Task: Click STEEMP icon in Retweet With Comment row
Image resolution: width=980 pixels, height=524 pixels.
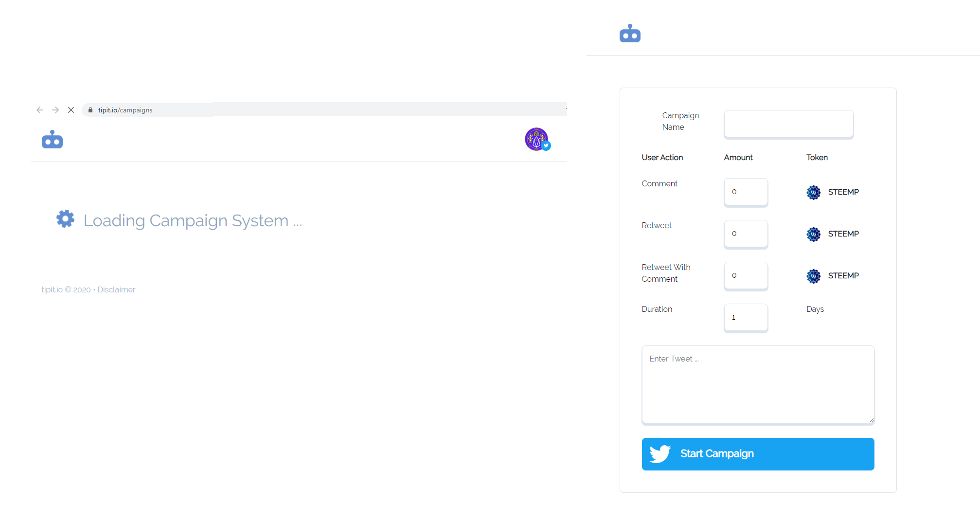Action: pyautogui.click(x=813, y=276)
